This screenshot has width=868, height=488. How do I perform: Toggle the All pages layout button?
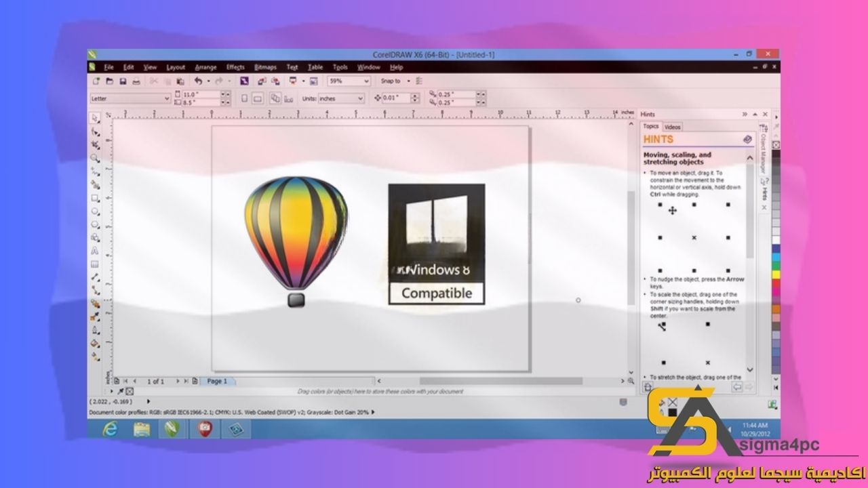(275, 98)
